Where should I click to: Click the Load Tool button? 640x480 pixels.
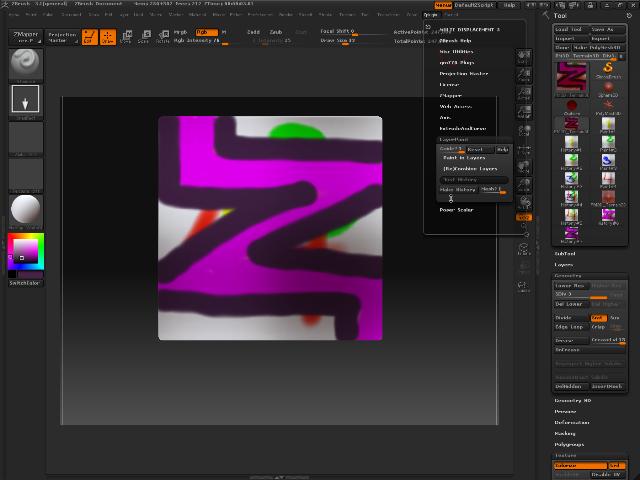[x=569, y=30]
